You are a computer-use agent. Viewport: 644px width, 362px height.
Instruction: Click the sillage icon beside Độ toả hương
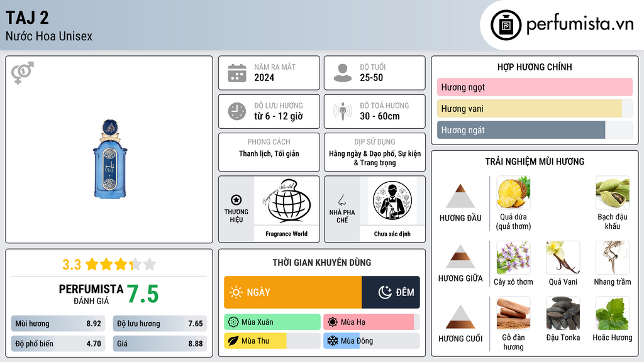pyautogui.click(x=343, y=111)
